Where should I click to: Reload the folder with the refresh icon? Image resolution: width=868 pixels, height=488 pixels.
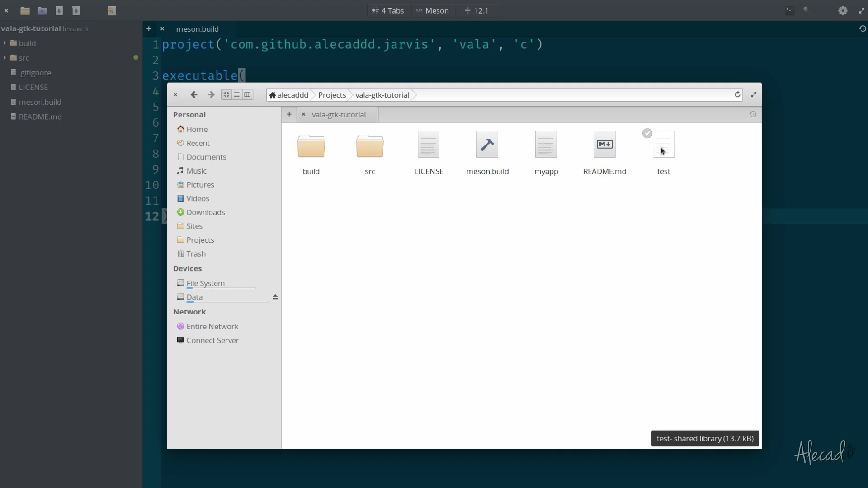point(737,94)
